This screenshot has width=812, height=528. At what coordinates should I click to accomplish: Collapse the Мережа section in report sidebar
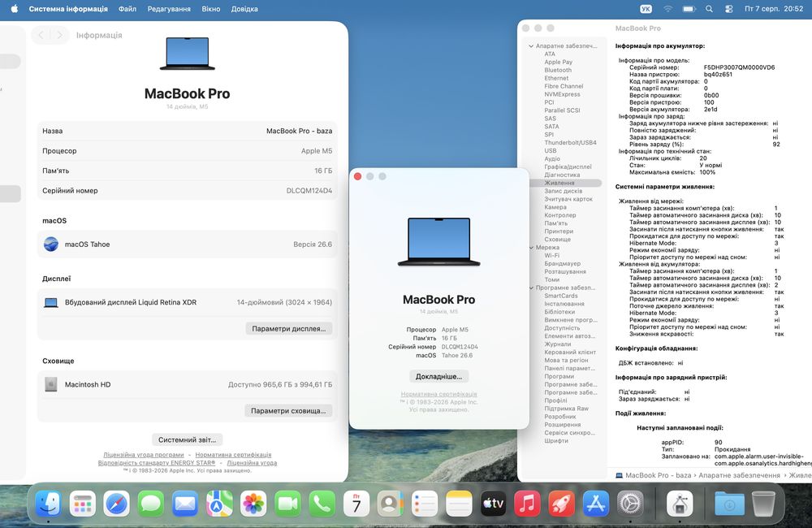[x=531, y=248]
